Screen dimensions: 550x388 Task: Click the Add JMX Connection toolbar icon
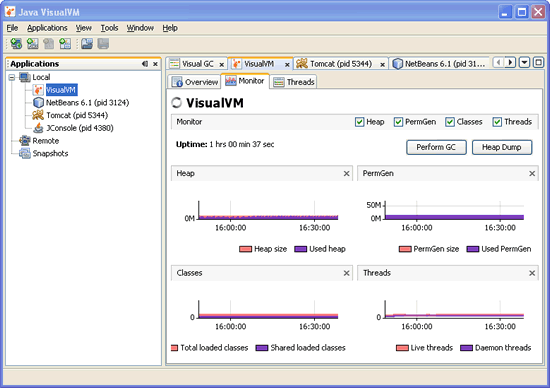pos(16,44)
